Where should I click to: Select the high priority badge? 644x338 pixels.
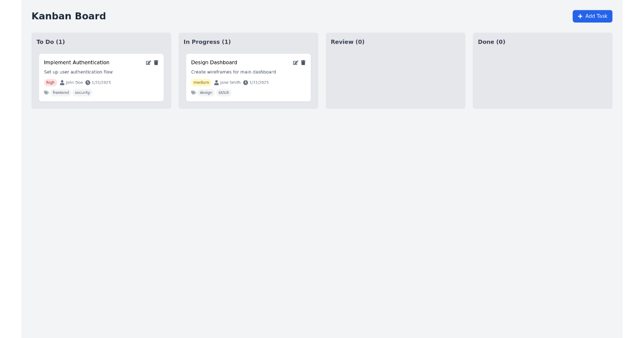(50, 83)
